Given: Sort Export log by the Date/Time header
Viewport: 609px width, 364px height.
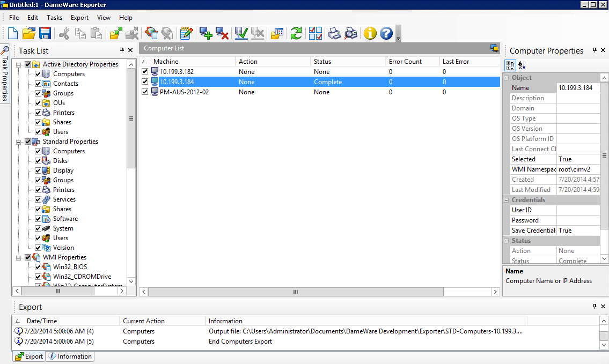Looking at the screenshot, I should (66, 321).
